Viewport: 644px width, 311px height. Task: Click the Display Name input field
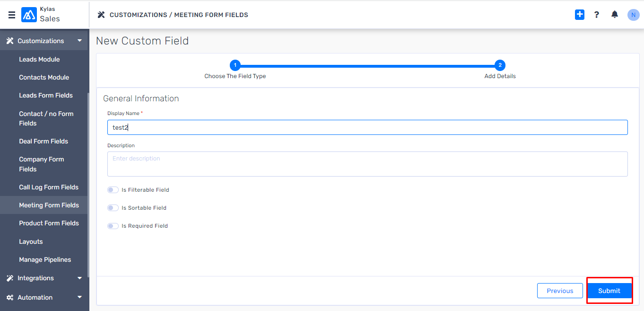pyautogui.click(x=367, y=127)
